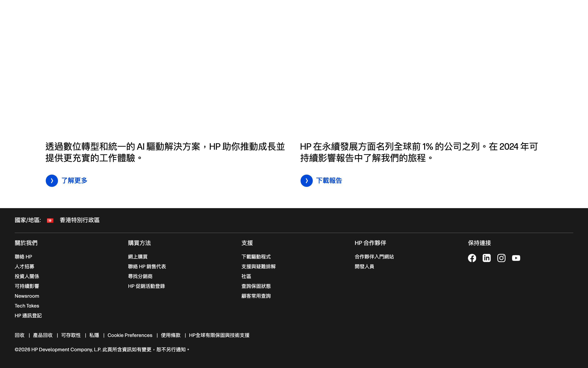588x368 pixels.
Task: Click blue arrow circle beside 下載報告
Action: [x=306, y=181]
